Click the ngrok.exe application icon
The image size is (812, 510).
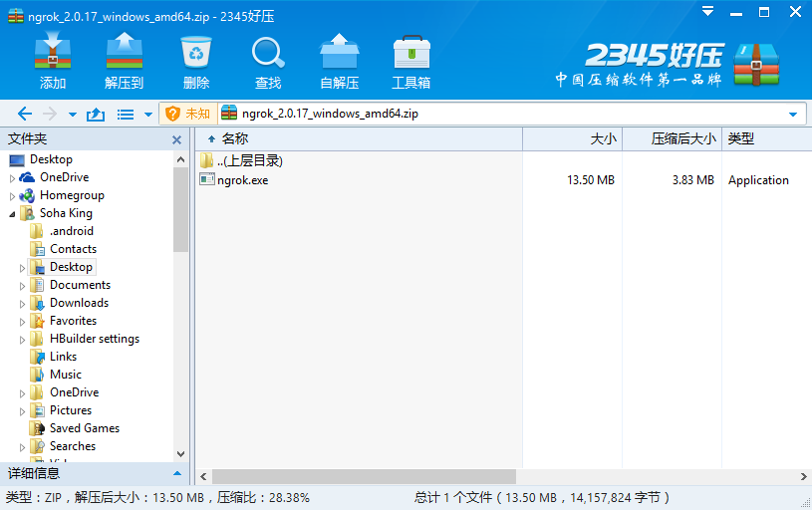coord(207,179)
